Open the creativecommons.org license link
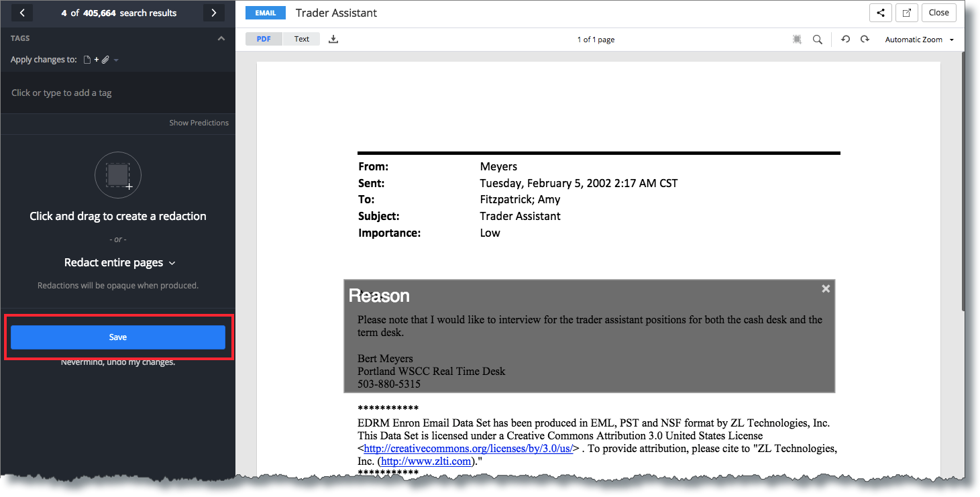Image resolution: width=980 pixels, height=497 pixels. (468, 449)
